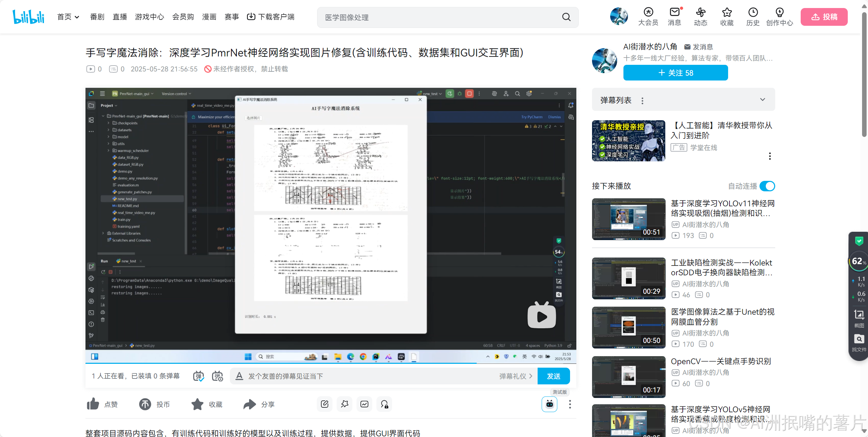
Task: Open the three-dot menu beside share row
Action: click(x=570, y=404)
